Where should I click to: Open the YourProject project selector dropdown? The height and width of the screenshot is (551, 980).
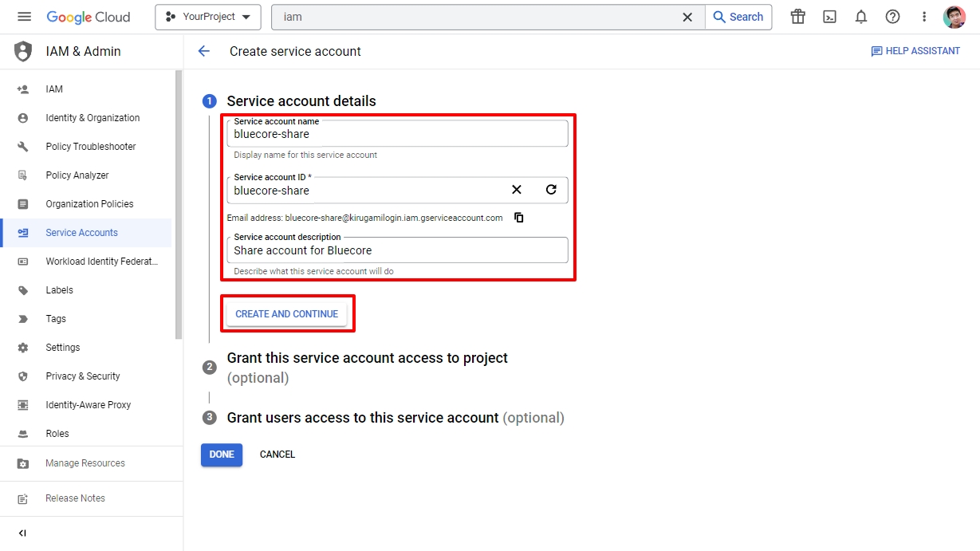point(207,17)
